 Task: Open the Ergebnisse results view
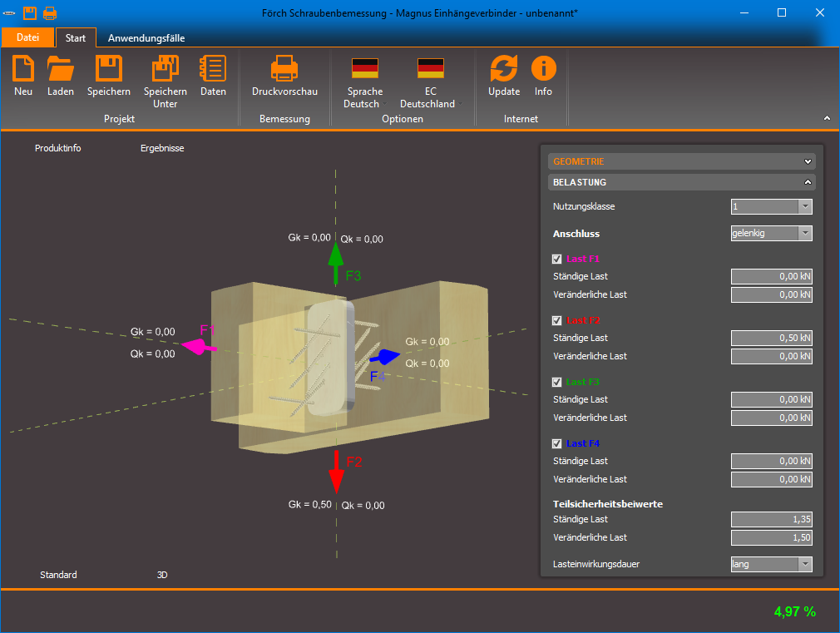[162, 148]
